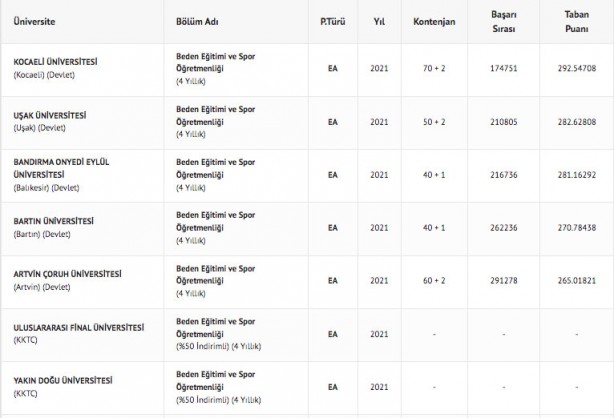The height and width of the screenshot is (418, 614).
Task: Sort by Yıl column header
Action: click(379, 20)
